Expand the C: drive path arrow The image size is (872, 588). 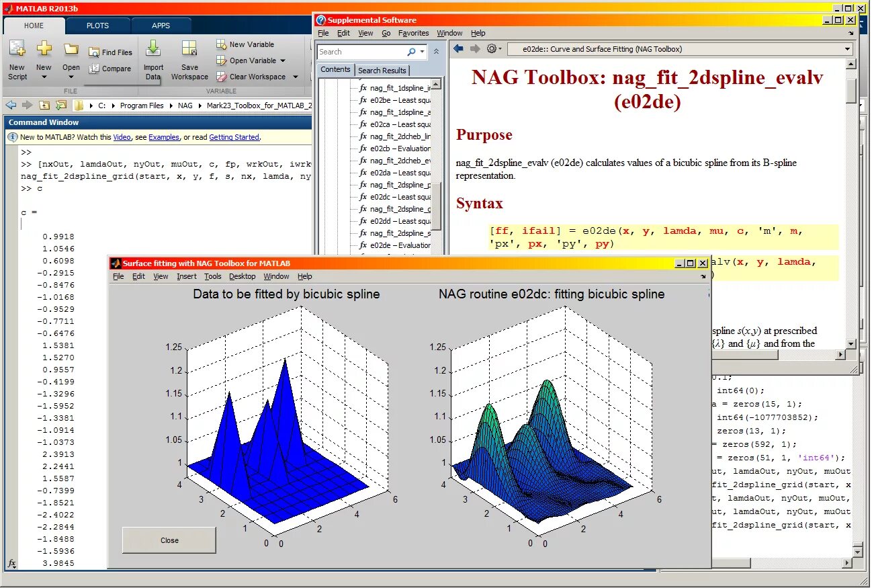[114, 106]
